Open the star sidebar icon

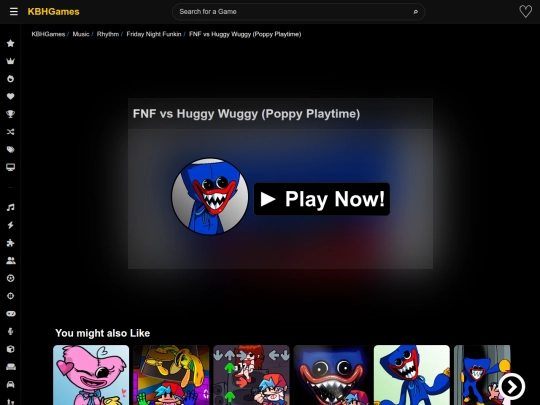pos(11,43)
